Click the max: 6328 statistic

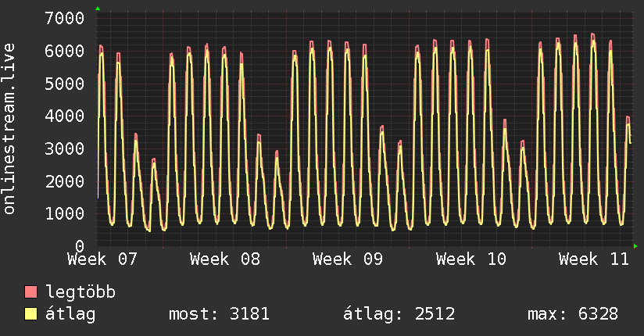click(573, 314)
